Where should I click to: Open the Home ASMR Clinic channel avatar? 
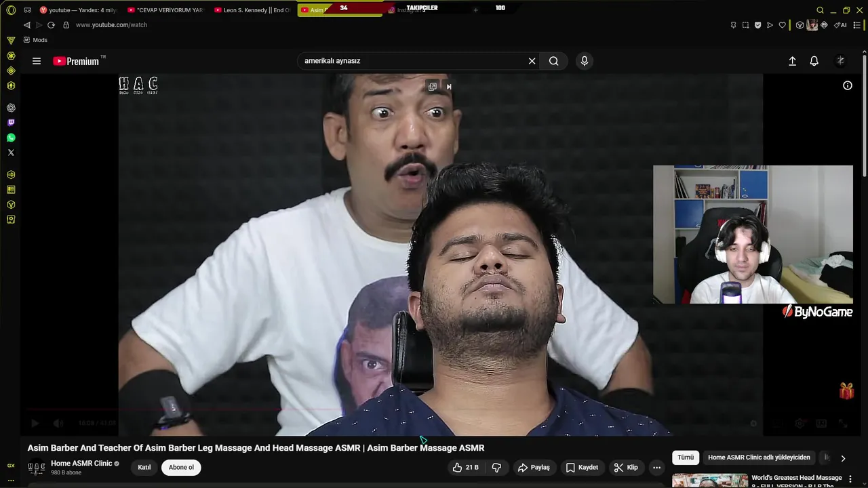pos(36,468)
